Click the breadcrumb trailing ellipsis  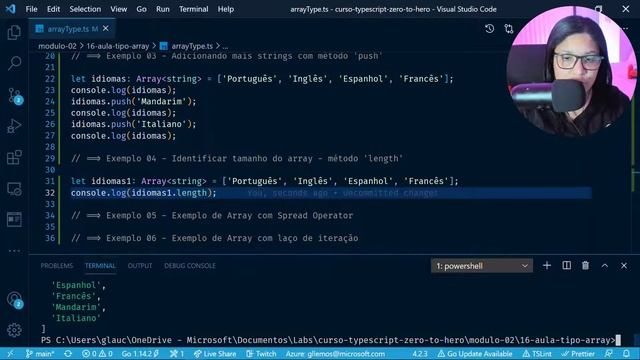[x=225, y=47]
